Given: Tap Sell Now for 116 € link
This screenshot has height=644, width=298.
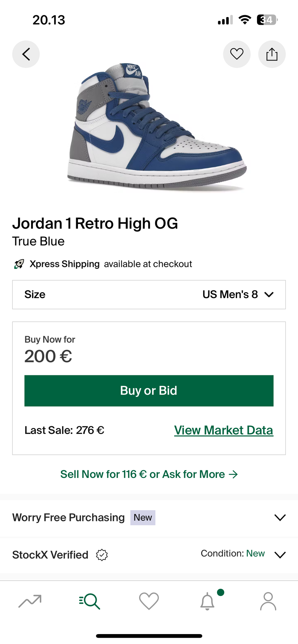Looking at the screenshot, I should 149,474.
